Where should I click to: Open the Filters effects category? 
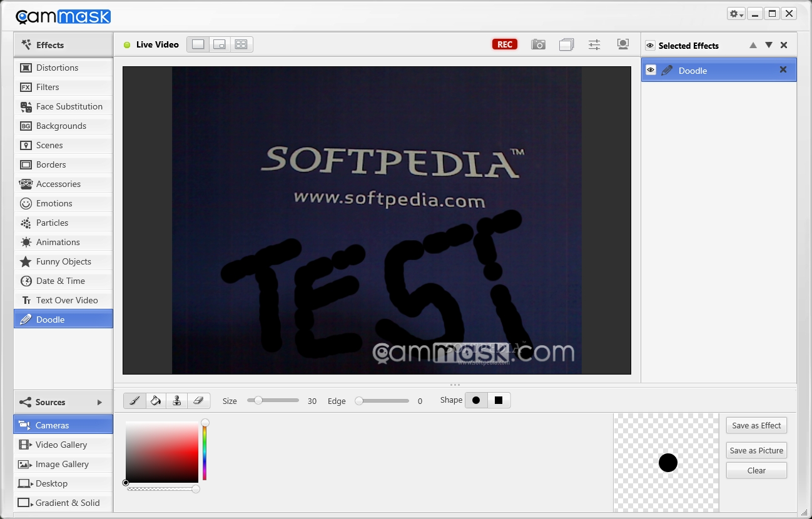tap(63, 87)
